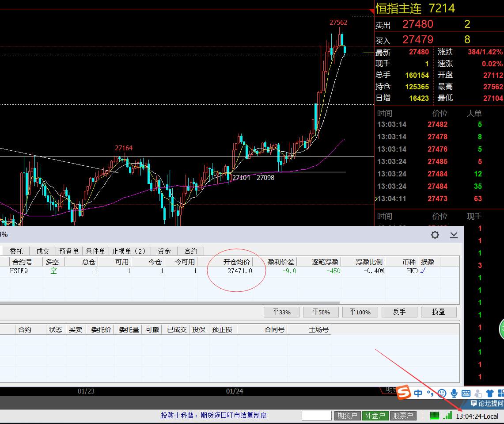Click floating loss value -450
504x424 pixels.
click(x=333, y=271)
